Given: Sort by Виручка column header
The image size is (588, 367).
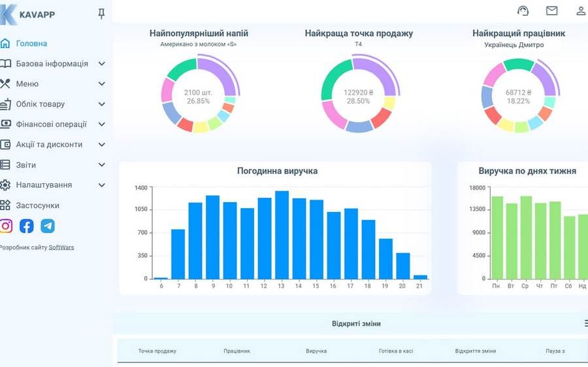Looking at the screenshot, I should (316, 351).
